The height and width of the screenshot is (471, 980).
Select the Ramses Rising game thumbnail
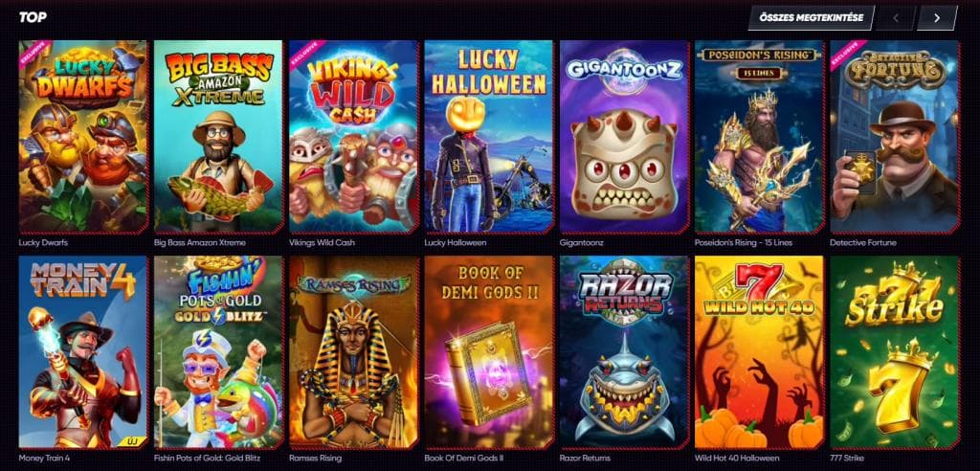coord(354,352)
